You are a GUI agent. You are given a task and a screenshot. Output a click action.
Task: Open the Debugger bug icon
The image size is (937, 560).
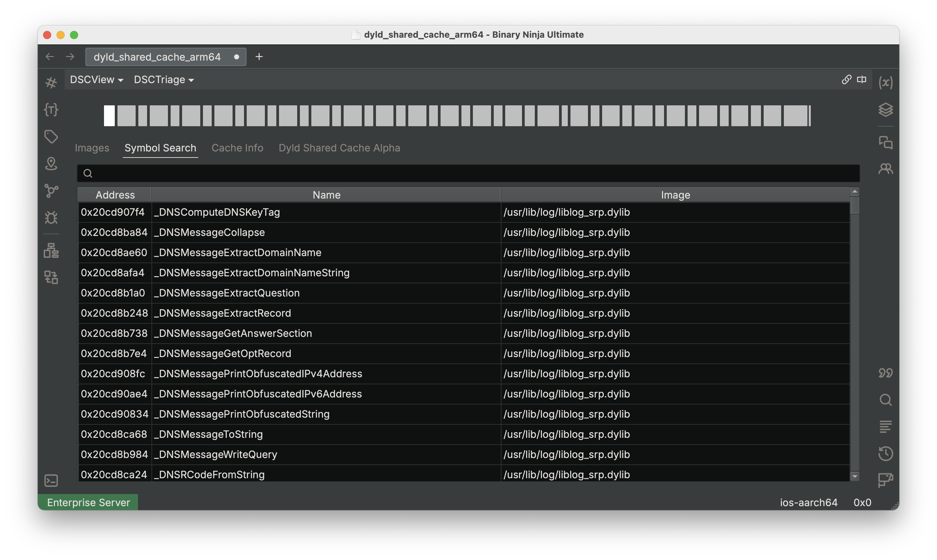click(51, 217)
